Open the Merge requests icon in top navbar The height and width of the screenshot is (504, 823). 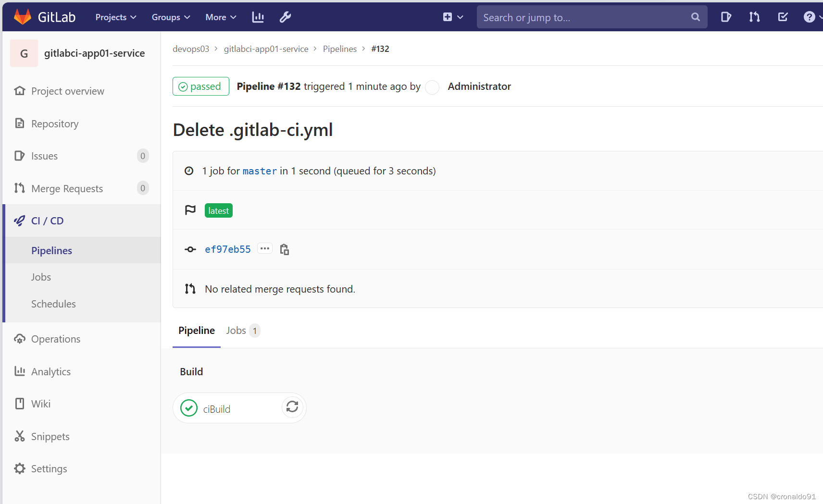click(x=754, y=17)
